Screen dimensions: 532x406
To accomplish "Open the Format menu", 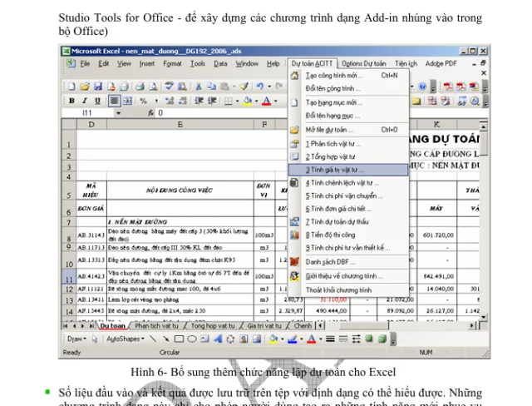I will tap(172, 63).
